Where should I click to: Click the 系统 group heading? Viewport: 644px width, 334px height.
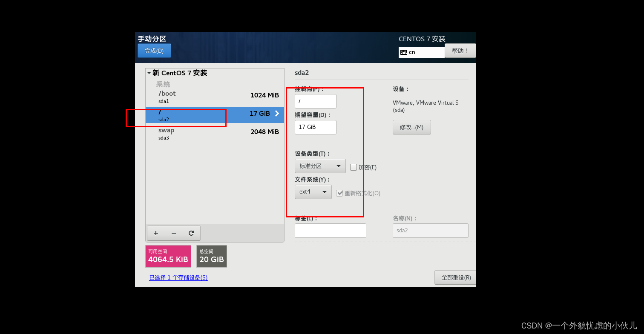(x=163, y=84)
